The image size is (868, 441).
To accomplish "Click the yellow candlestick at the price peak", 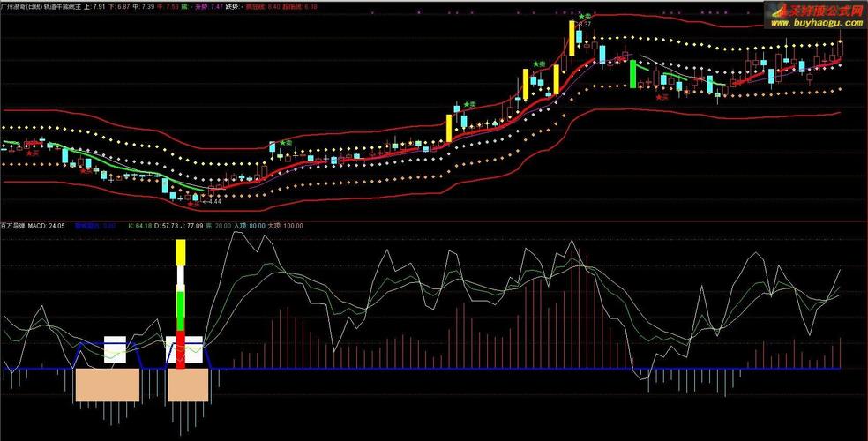I will tap(572, 38).
